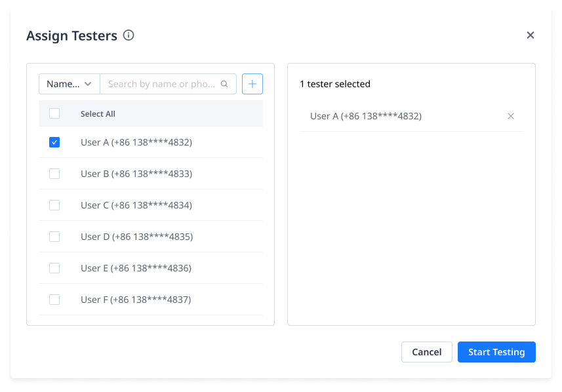This screenshot has height=392, width=562.
Task: Check the checkbox for User F
Action: point(54,299)
